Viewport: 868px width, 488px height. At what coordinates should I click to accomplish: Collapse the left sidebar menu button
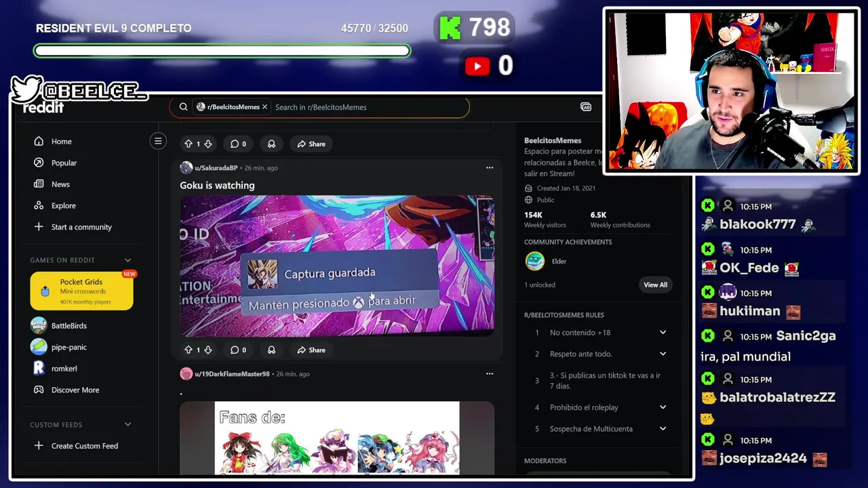tap(158, 141)
